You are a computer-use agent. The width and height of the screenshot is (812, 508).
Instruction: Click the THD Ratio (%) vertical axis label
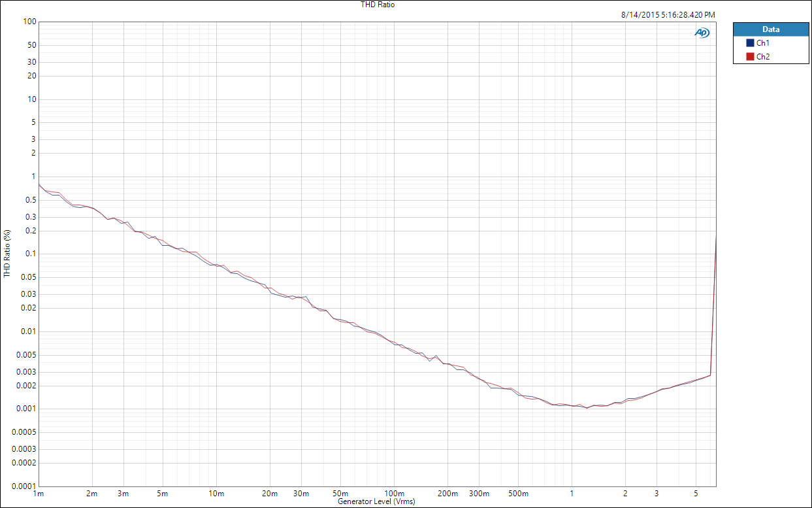(7, 254)
